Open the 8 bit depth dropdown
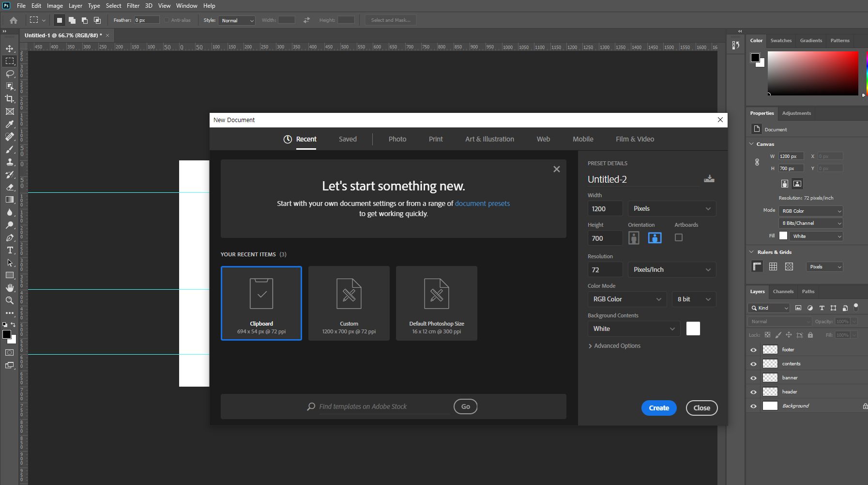The width and height of the screenshot is (868, 485). pyautogui.click(x=694, y=299)
